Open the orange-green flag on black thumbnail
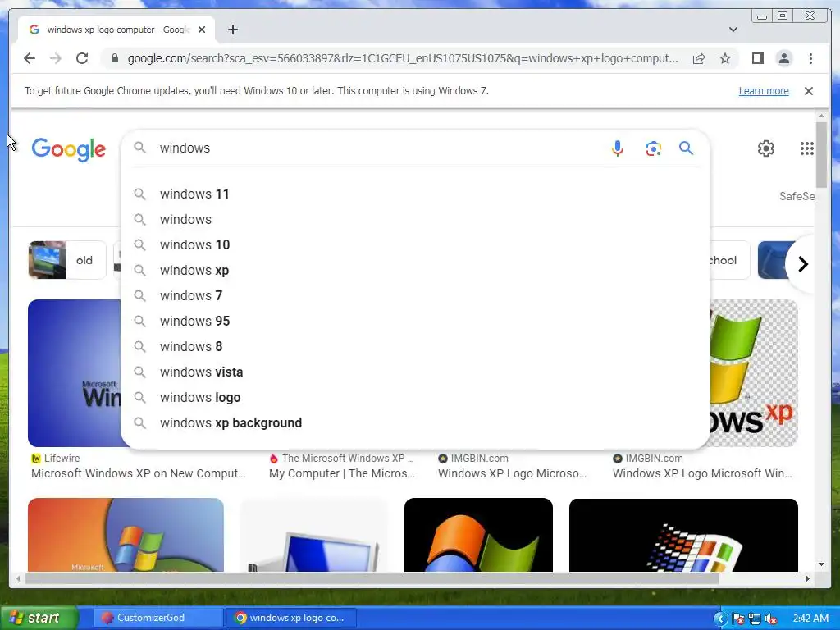The width and height of the screenshot is (840, 630). click(x=478, y=535)
